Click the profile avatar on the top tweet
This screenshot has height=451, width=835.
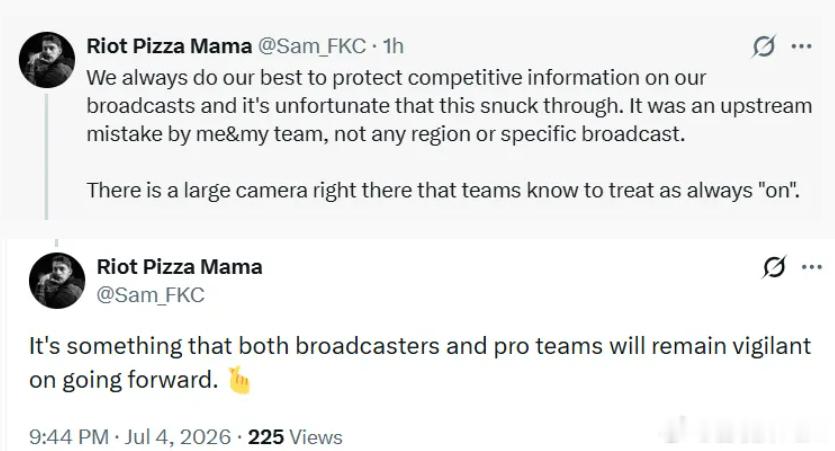tap(47, 60)
